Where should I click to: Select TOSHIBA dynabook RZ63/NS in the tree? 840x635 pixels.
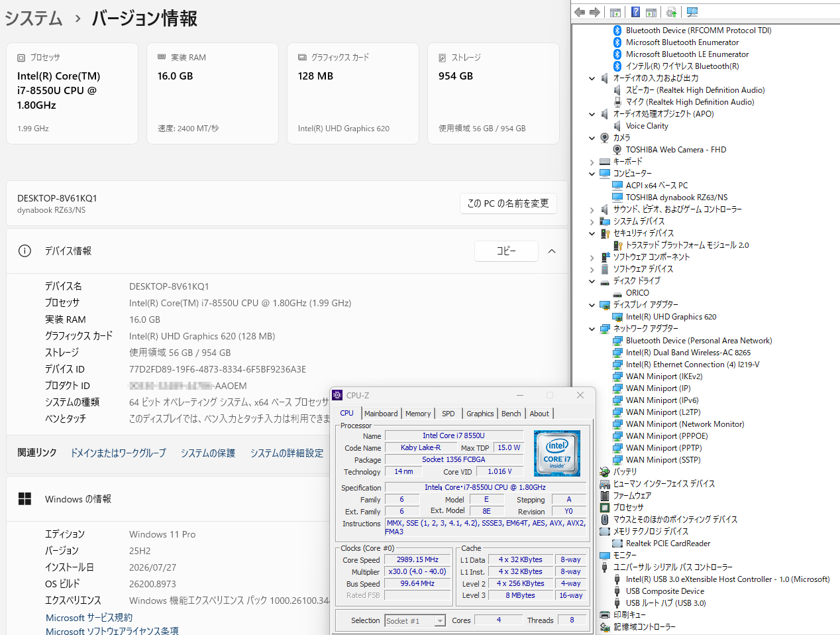point(676,198)
